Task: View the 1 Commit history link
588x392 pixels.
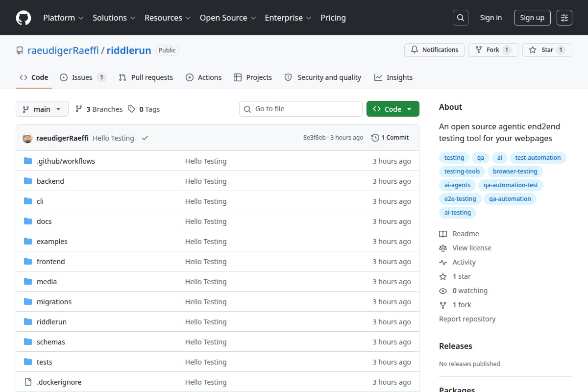Action: click(x=390, y=138)
